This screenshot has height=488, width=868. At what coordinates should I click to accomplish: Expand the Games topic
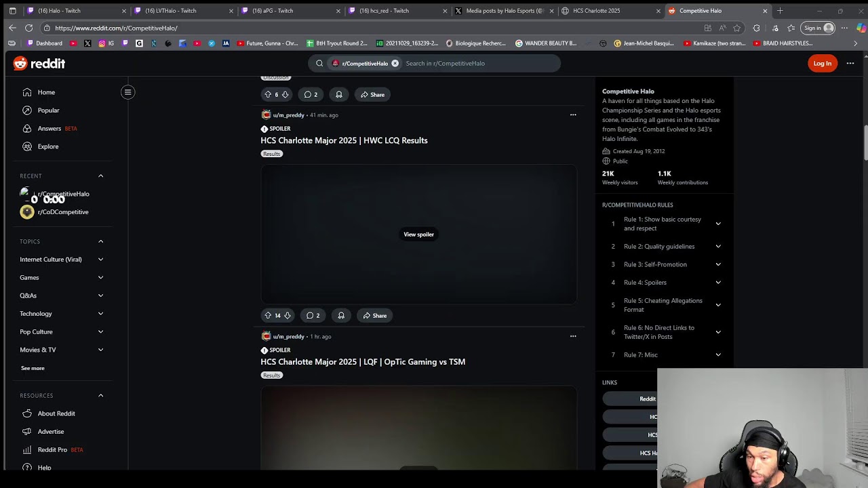coord(100,277)
